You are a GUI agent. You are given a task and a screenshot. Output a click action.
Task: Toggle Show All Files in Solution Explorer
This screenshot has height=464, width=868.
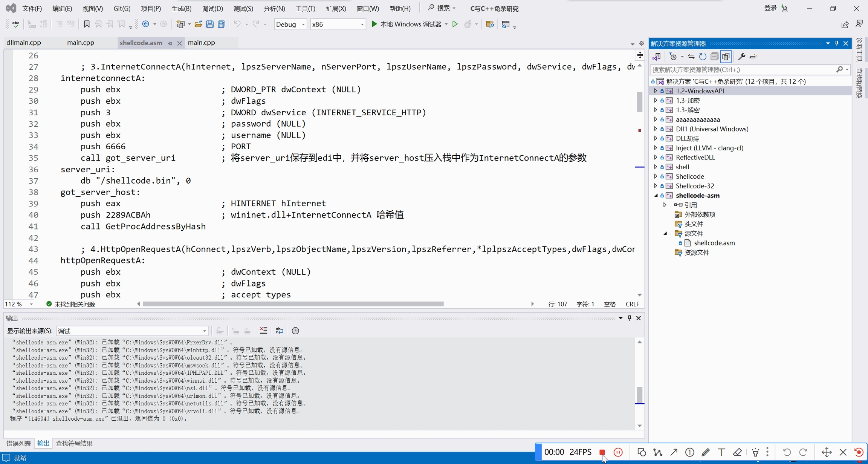[726, 57]
